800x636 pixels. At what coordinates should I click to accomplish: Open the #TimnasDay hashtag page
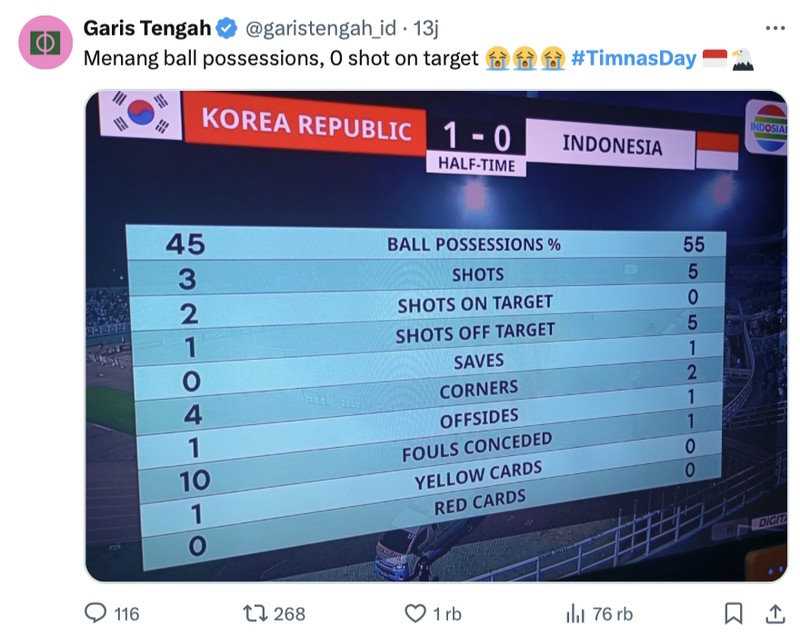click(631, 58)
